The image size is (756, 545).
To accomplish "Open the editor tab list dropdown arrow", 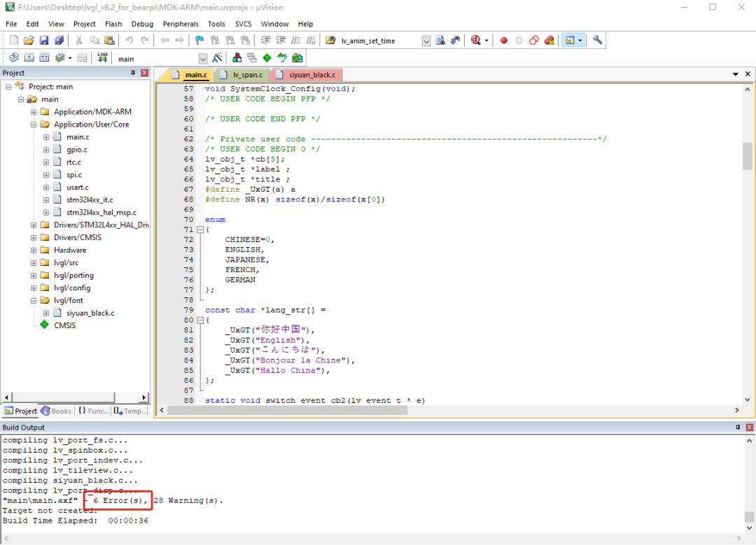I will 735,74.
